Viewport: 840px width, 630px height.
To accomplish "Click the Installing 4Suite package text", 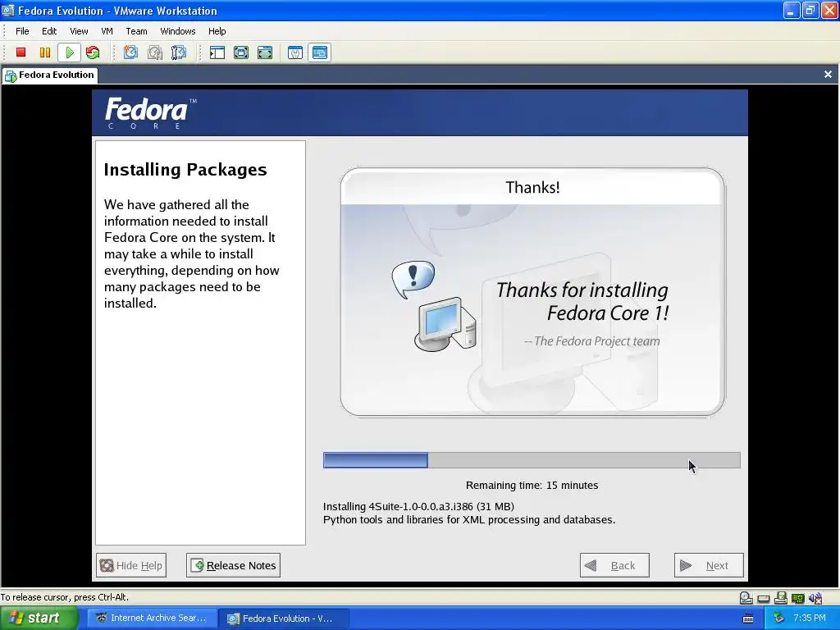I will coord(418,507).
